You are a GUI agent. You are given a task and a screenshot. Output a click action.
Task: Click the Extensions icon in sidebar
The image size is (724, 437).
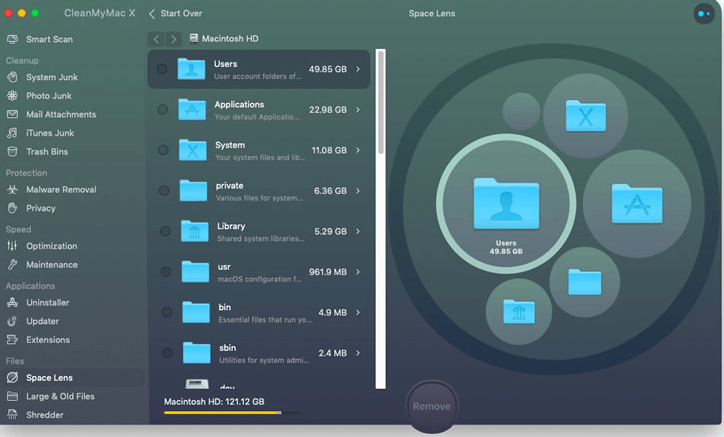click(x=12, y=340)
